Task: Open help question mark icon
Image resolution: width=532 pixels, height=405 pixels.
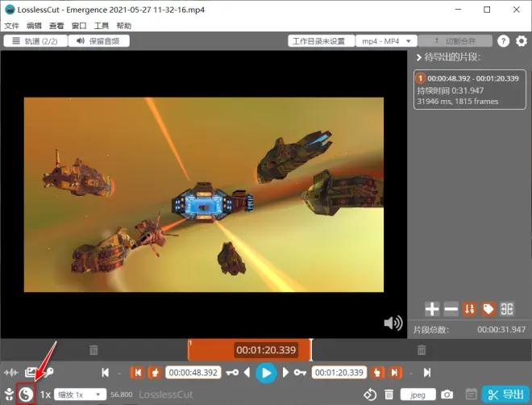Action: 503,41
